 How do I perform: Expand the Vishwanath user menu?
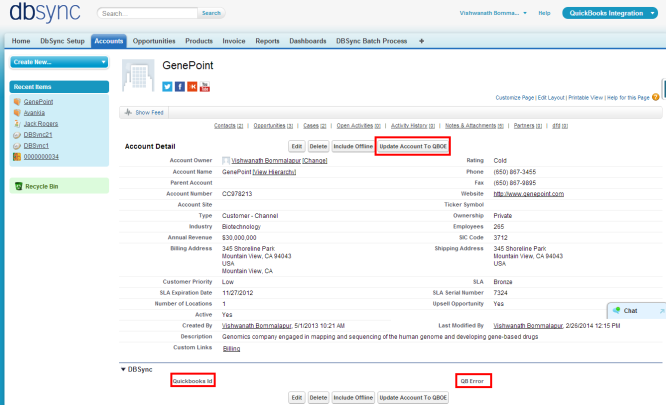tap(500, 13)
